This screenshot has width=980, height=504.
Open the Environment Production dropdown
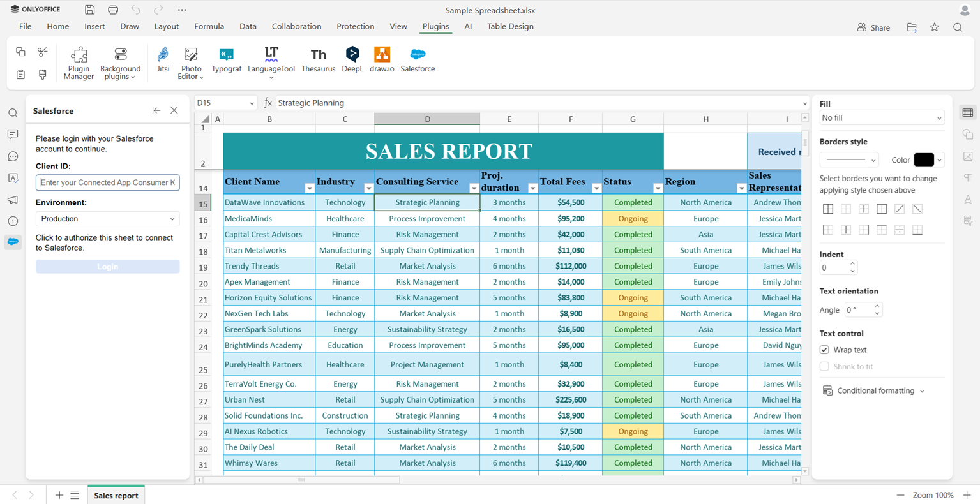[x=107, y=219]
